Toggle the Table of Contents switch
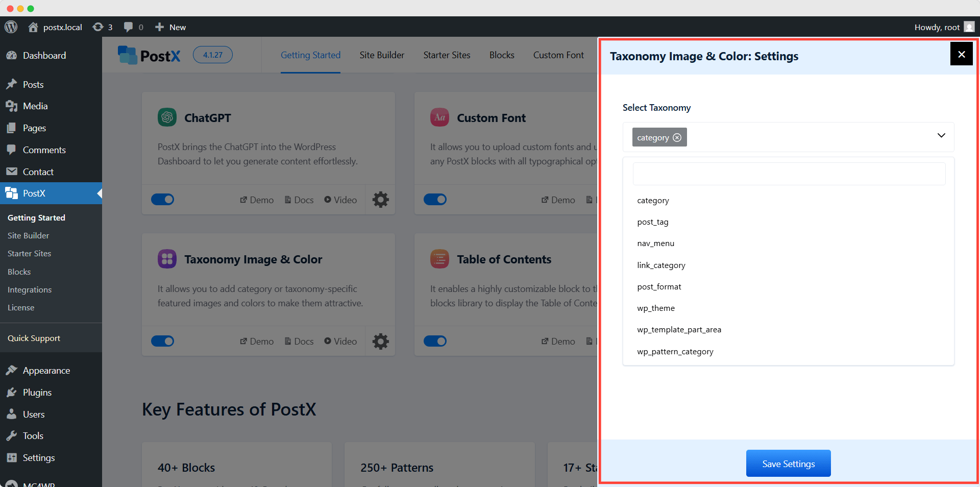This screenshot has width=980, height=487. click(x=435, y=341)
